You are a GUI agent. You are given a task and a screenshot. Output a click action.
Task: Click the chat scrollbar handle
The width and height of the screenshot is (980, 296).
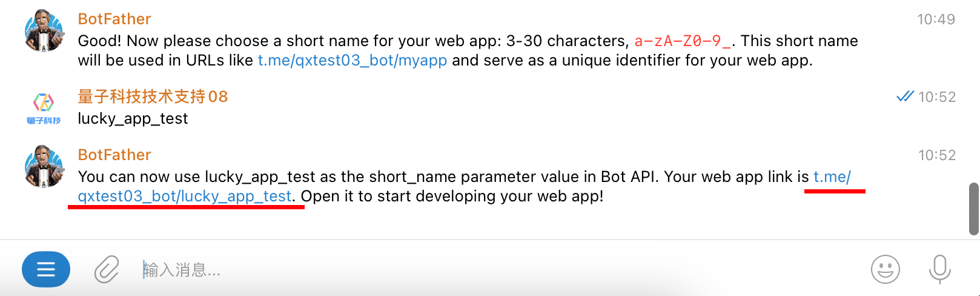coord(974,208)
